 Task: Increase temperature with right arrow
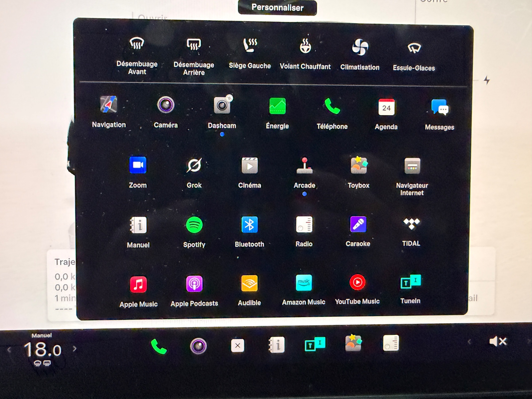(x=75, y=349)
